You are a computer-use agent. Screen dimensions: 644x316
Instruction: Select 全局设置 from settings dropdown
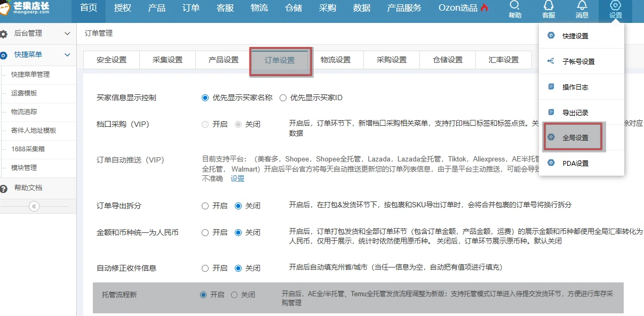575,137
